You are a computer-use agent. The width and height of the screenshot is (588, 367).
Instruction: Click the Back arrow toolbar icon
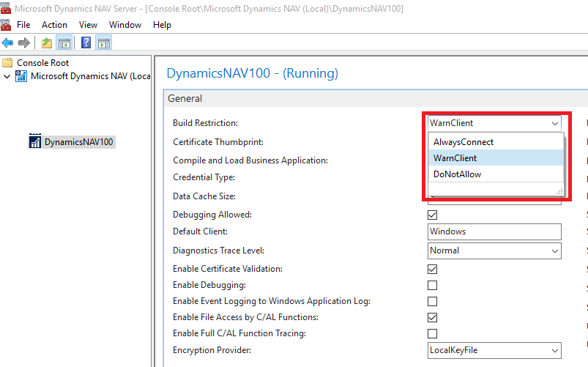click(x=7, y=42)
